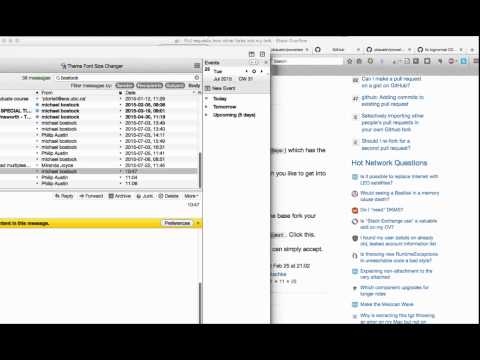Click the bookmark star icon in browser toolbar
The width and height of the screenshot is (480, 360).
click(x=349, y=61)
